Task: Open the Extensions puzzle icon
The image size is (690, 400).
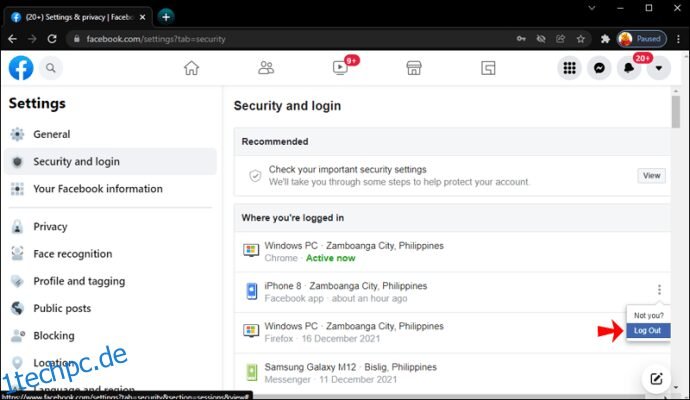Action: click(605, 39)
